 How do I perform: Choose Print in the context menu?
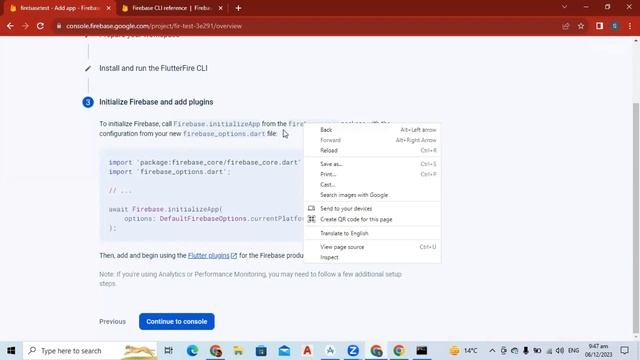[372, 174]
